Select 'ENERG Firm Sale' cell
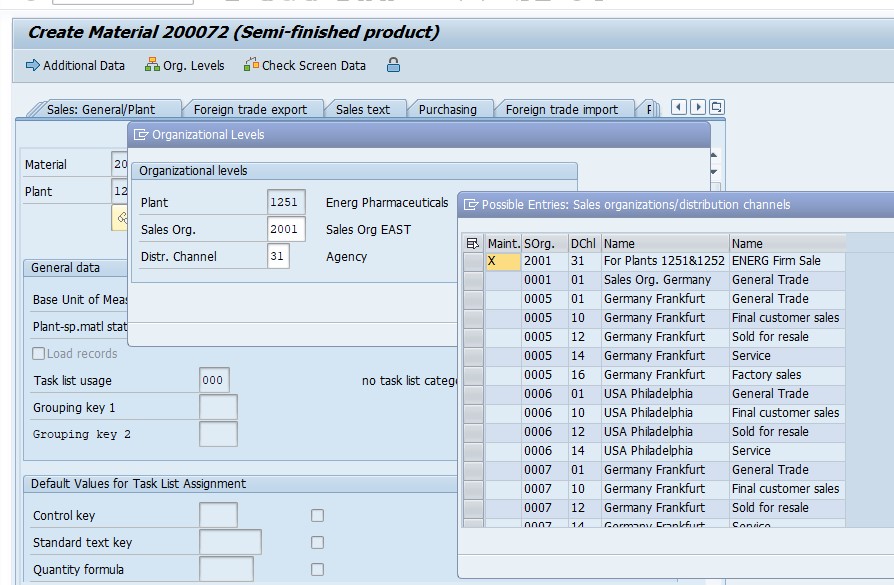894x585 pixels. [787, 261]
